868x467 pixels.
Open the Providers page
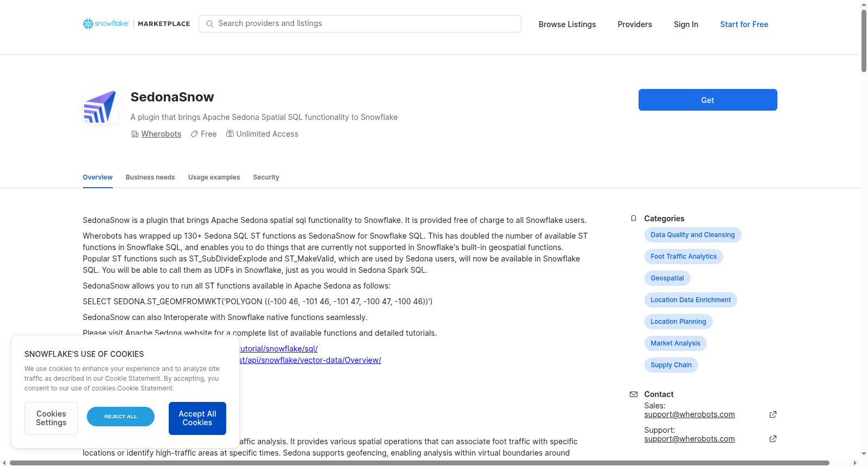pyautogui.click(x=635, y=24)
